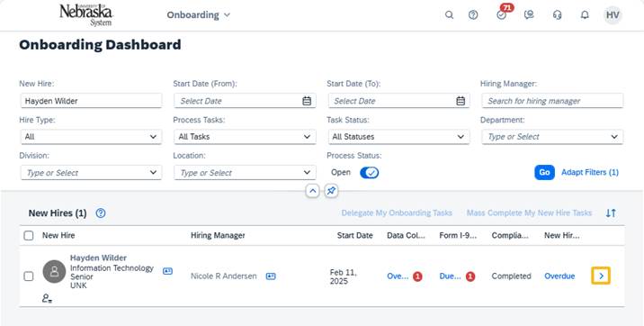Open the to-do tasks icon with 71 badge
Image resolution: width=644 pixels, height=326 pixels.
(x=502, y=15)
